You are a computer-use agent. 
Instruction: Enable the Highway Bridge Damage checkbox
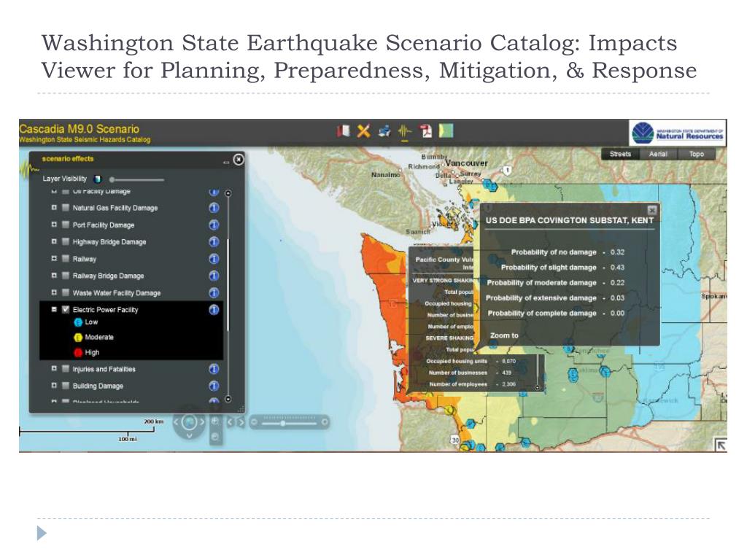[x=66, y=241]
